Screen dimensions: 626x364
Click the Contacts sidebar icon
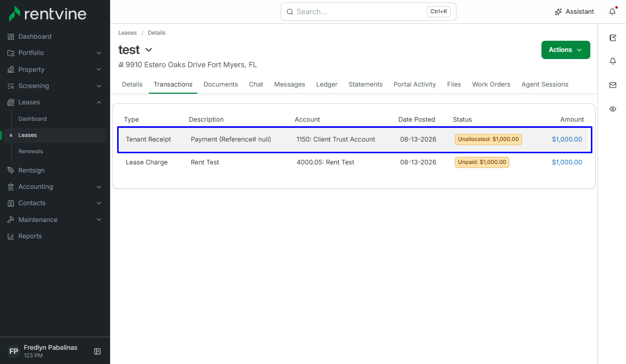coord(11,203)
